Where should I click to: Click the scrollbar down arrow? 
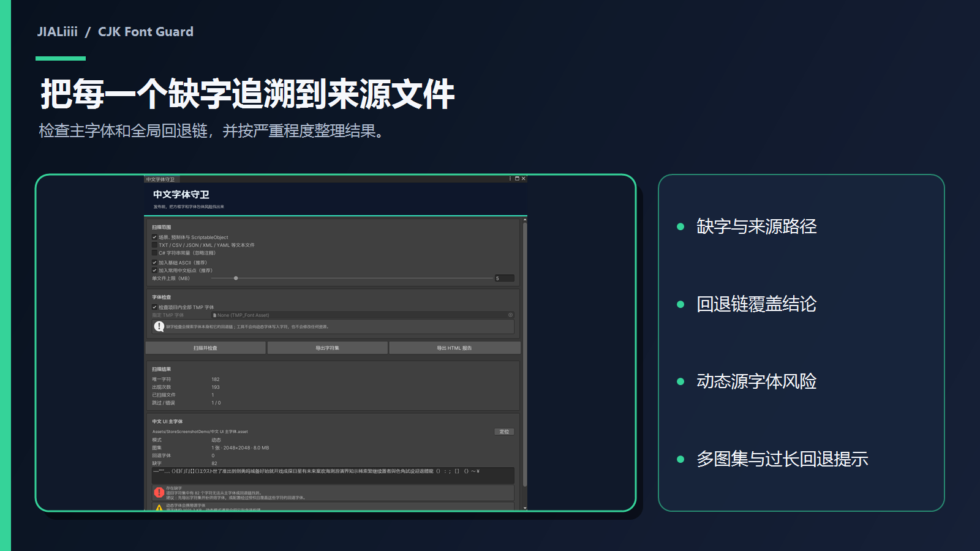pyautogui.click(x=525, y=508)
